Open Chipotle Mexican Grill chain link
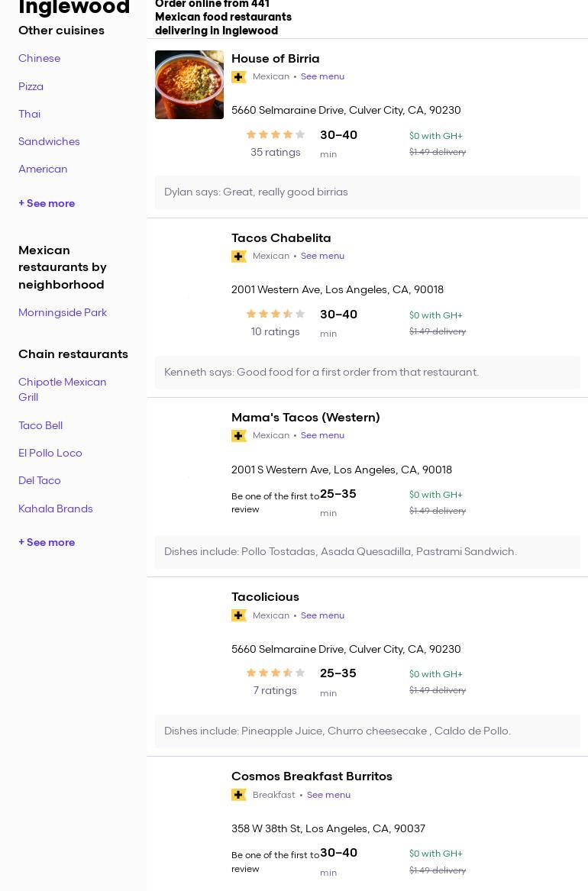Image resolution: width=588 pixels, height=891 pixels. pyautogui.click(x=63, y=390)
